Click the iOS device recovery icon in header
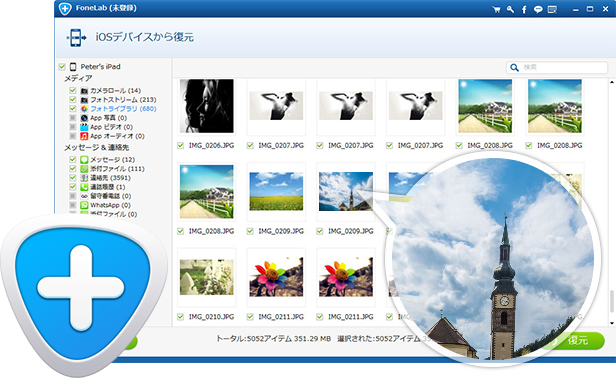 (76, 38)
